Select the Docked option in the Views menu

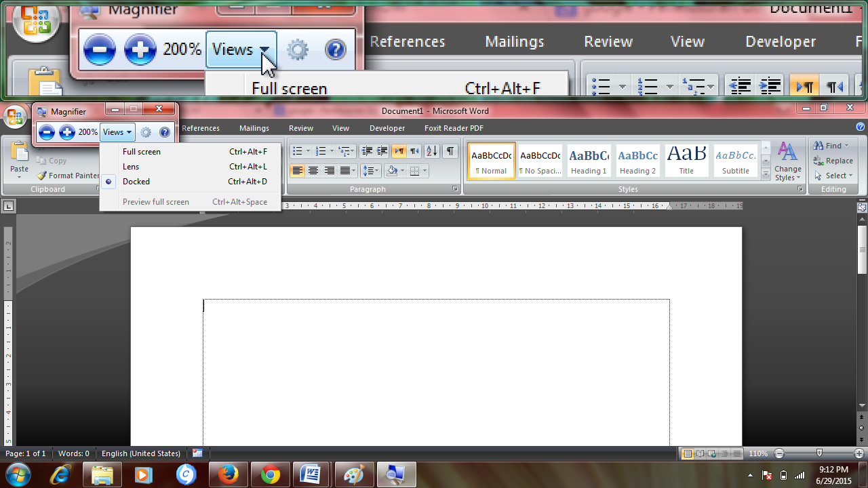(x=136, y=181)
